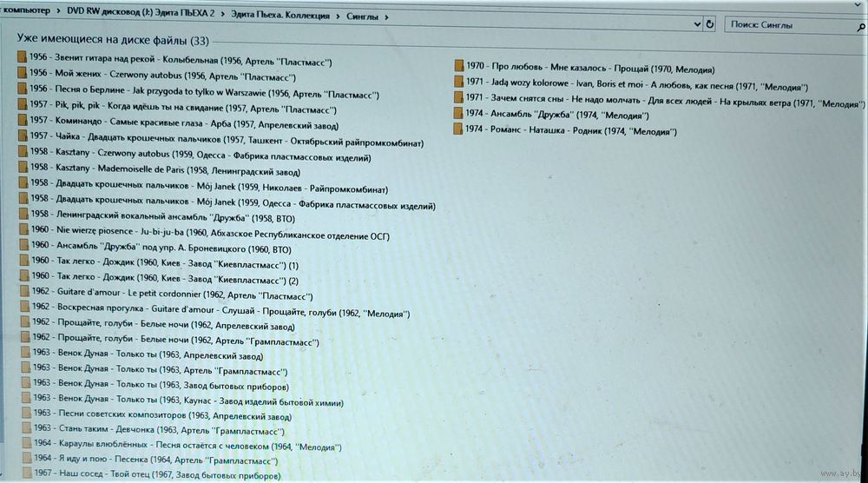Click folder icon of "1963 - Стань таким - Девчонка"
This screenshot has width=868, height=483.
[x=26, y=427]
